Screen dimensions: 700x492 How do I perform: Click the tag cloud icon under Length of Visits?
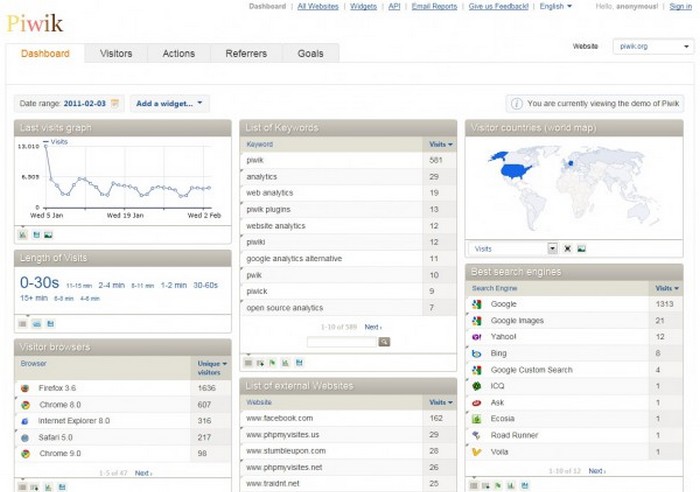[37, 324]
